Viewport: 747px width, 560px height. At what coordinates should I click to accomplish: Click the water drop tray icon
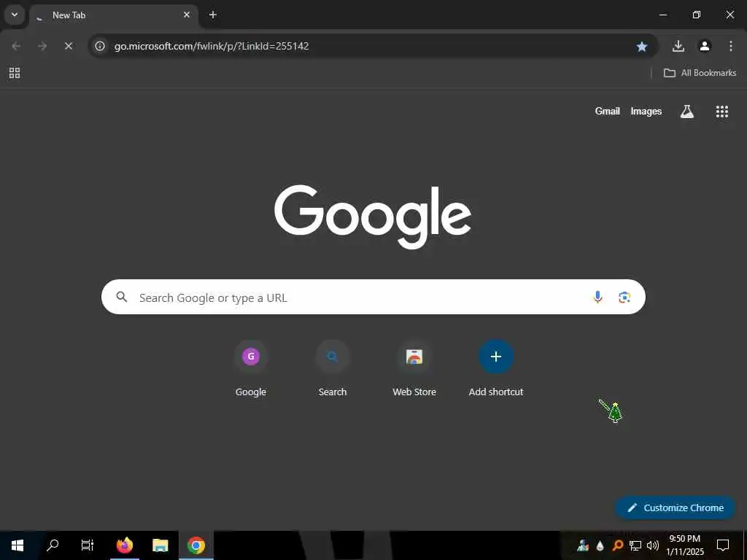click(x=600, y=545)
